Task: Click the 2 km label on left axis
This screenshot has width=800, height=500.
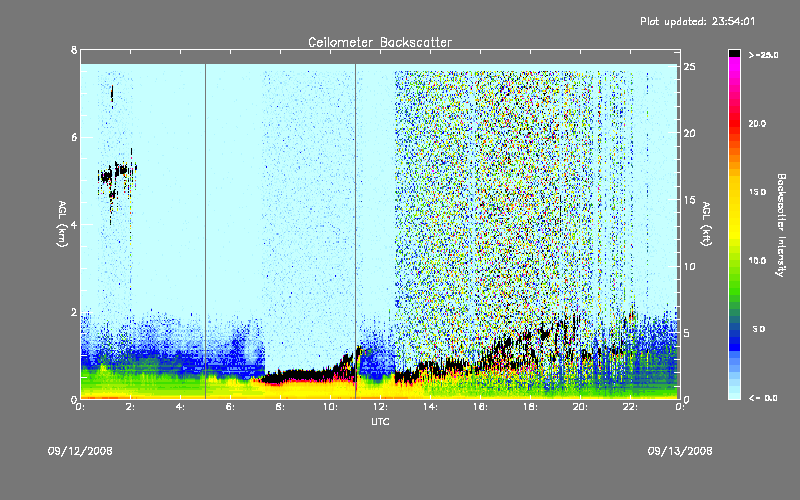Action: click(74, 312)
